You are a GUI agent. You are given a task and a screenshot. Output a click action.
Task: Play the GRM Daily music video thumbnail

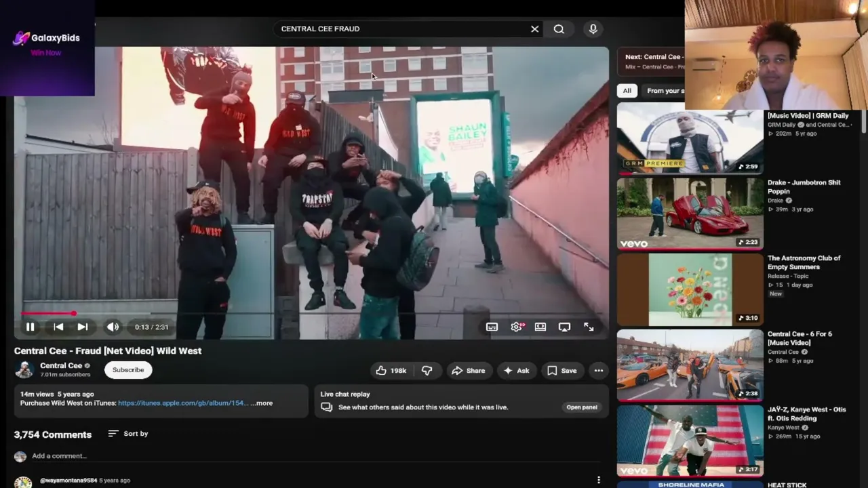pyautogui.click(x=690, y=138)
